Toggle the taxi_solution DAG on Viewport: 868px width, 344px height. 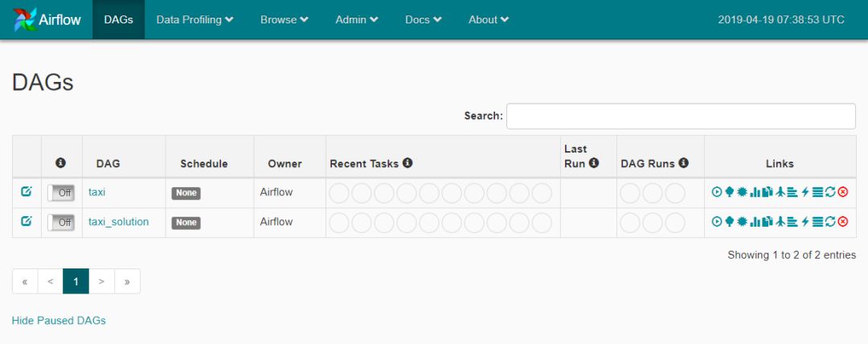point(61,222)
